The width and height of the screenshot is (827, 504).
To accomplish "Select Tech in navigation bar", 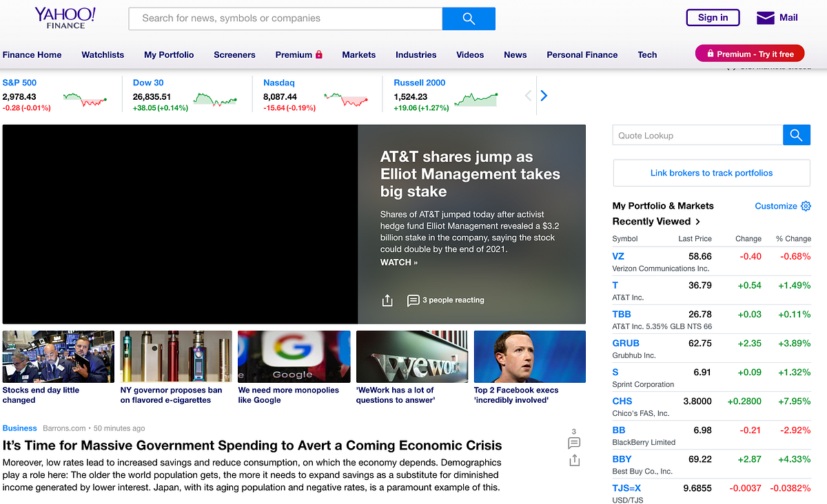I will (x=647, y=54).
